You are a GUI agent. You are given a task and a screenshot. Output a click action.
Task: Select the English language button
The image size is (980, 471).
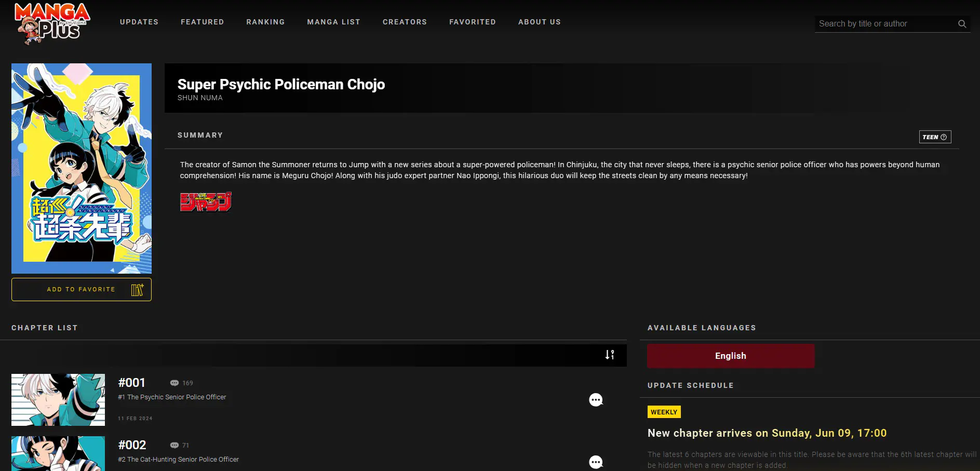pyautogui.click(x=731, y=356)
